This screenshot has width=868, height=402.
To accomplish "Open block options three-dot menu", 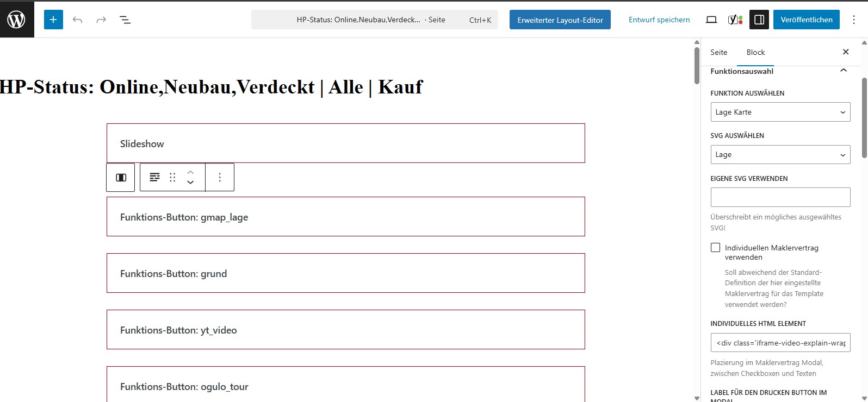I will pyautogui.click(x=220, y=177).
